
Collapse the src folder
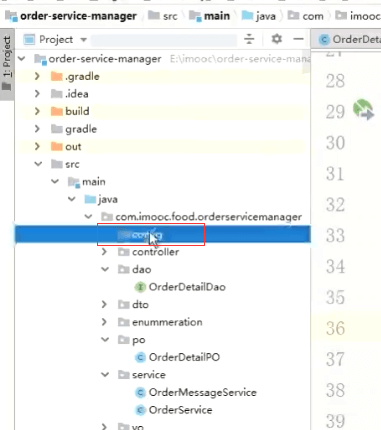point(38,164)
